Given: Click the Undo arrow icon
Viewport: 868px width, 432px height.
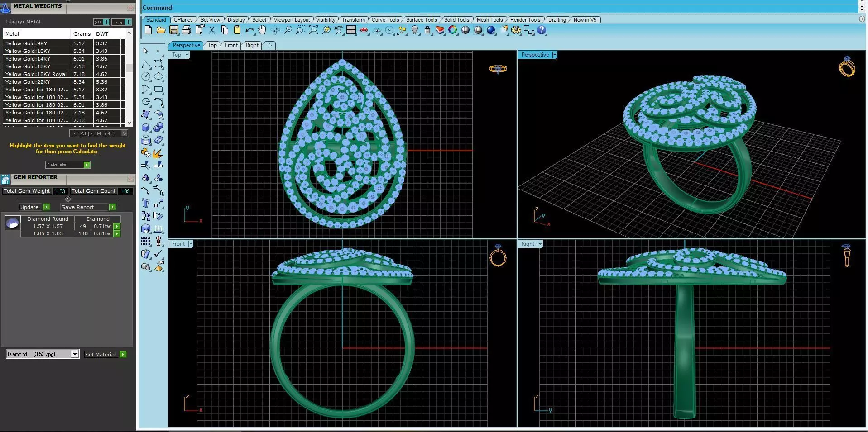Looking at the screenshot, I should 249,30.
